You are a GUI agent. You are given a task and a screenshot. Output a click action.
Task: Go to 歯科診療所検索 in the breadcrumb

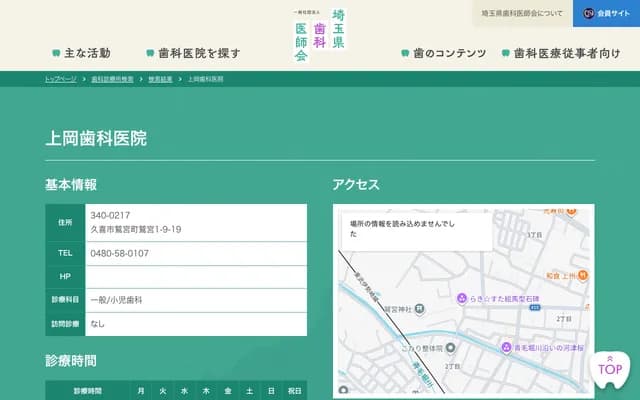pyautogui.click(x=112, y=79)
